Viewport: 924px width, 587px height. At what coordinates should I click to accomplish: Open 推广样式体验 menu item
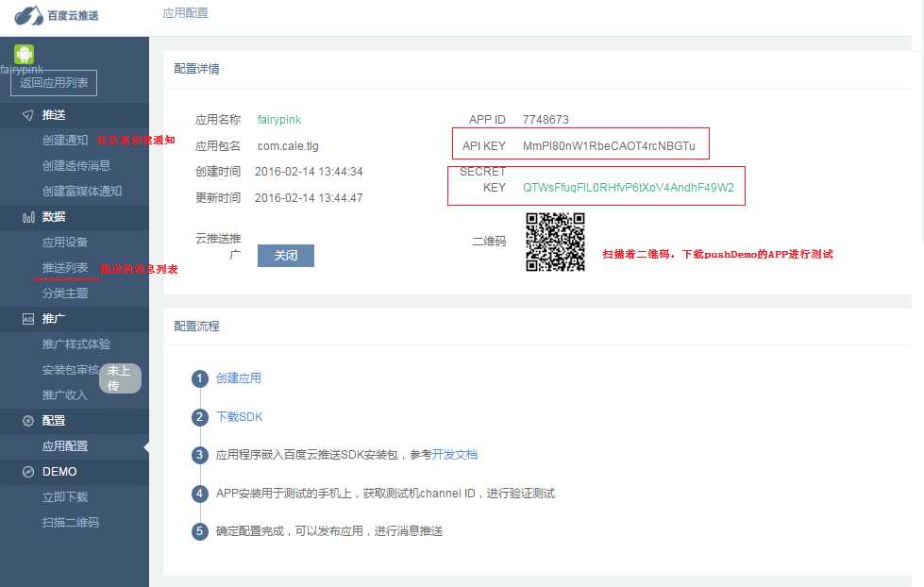tap(76, 344)
